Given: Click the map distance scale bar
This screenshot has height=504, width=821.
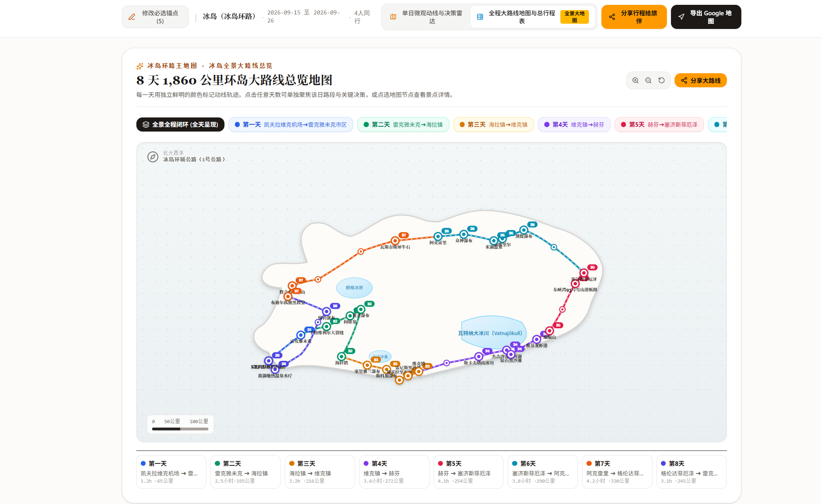Looking at the screenshot, I should click(180, 429).
